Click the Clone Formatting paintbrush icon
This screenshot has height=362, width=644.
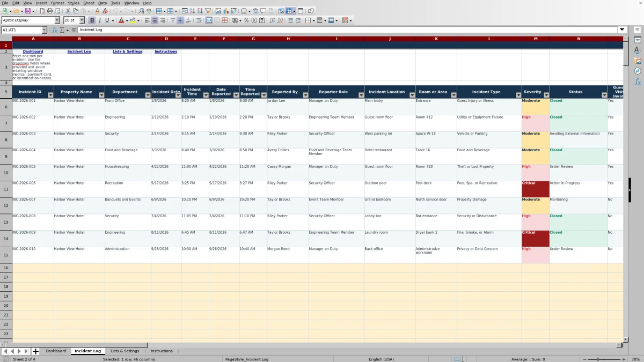[97, 11]
